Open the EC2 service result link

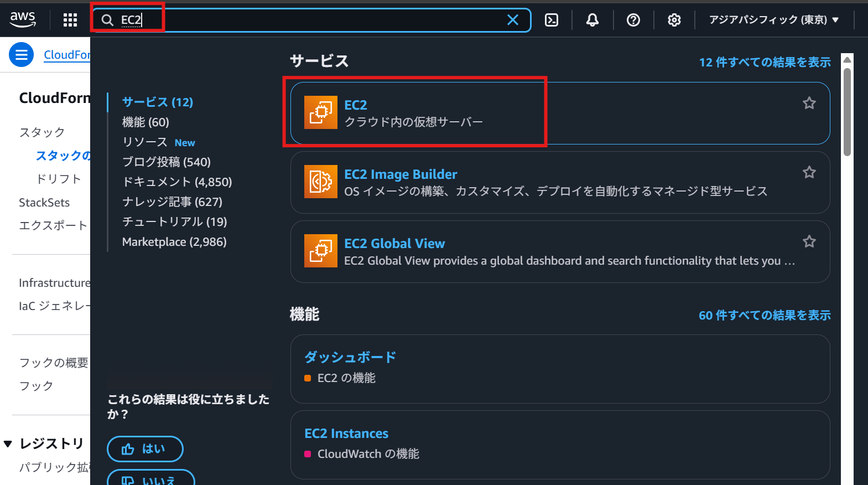click(356, 105)
